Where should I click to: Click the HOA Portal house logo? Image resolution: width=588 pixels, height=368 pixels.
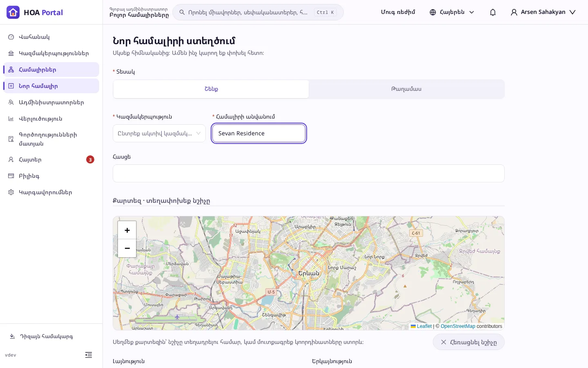click(13, 12)
